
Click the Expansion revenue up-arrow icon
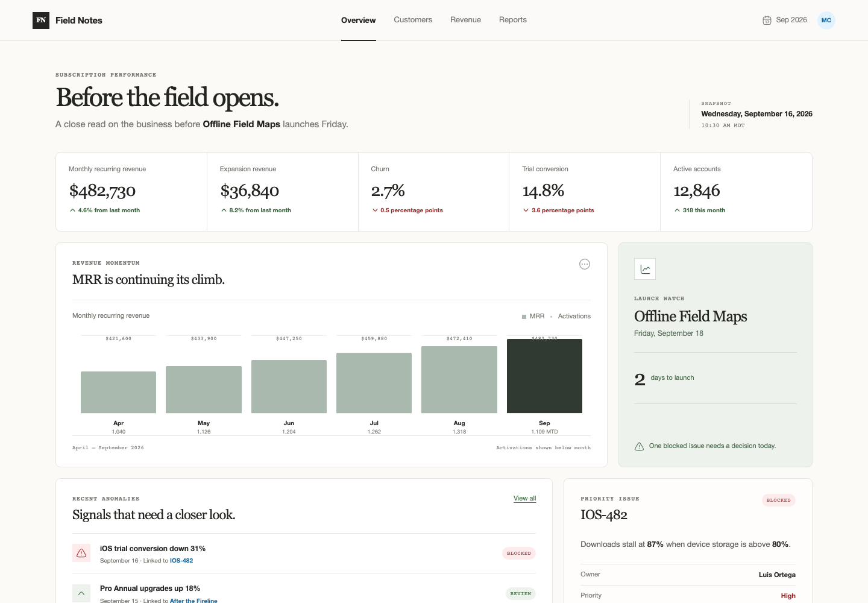(224, 210)
